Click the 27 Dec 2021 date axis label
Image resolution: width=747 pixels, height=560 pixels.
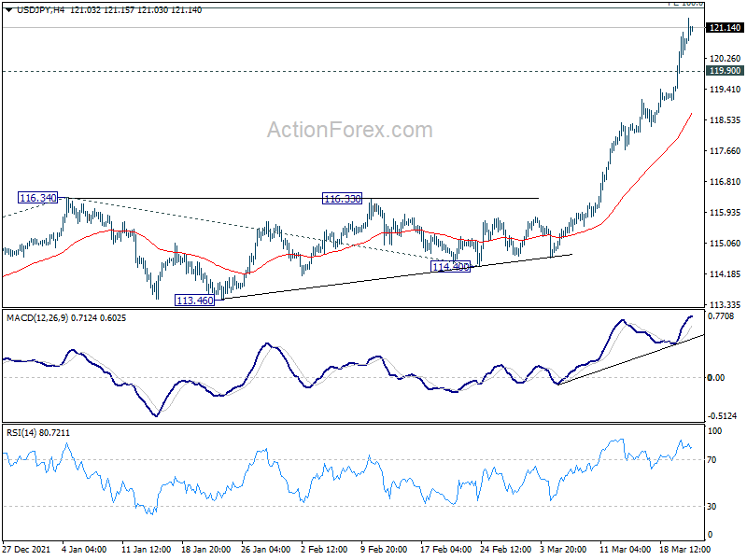click(27, 550)
